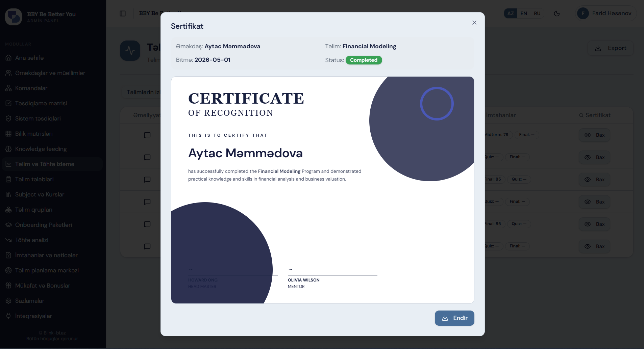Click Aytac Məmmədova employee name in header

(232, 46)
